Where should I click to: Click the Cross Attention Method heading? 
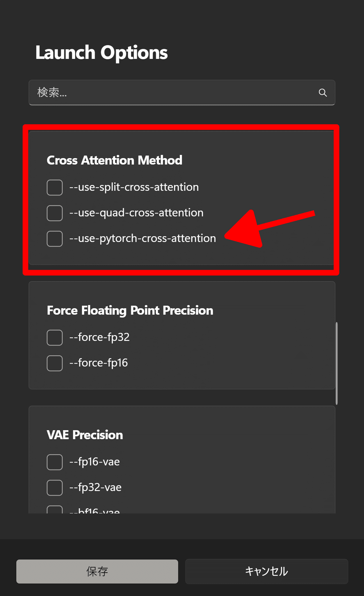115,160
